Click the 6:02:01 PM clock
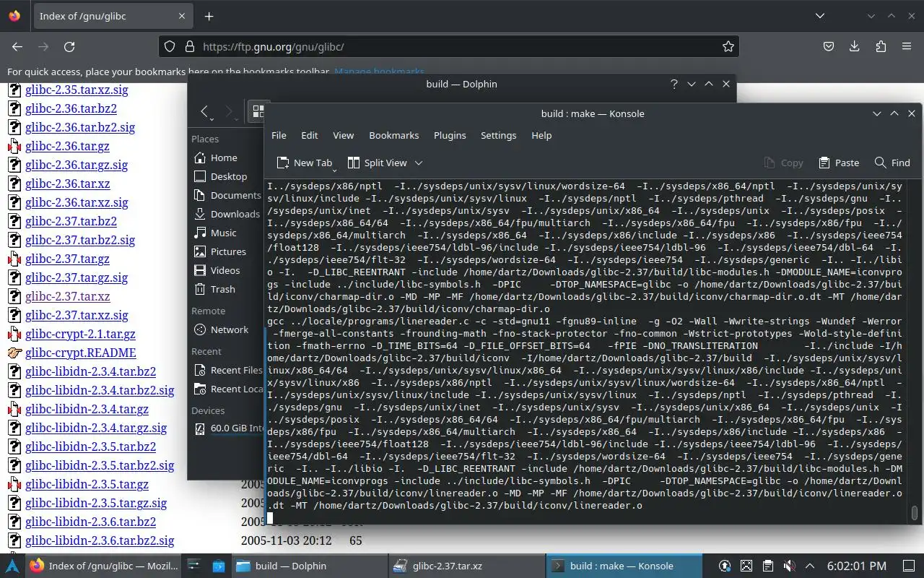Screen dimensions: 924x578 (857, 566)
